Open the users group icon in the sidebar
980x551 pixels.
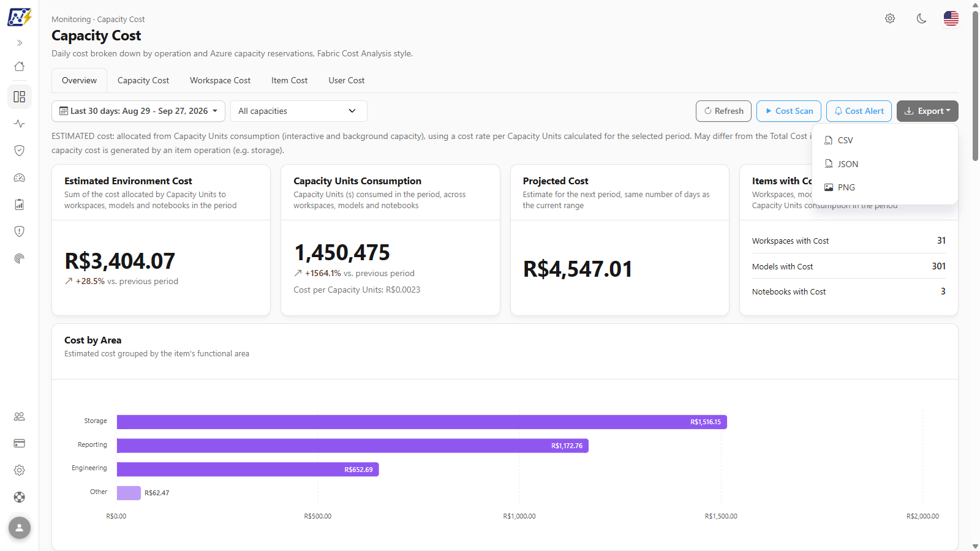pyautogui.click(x=20, y=416)
